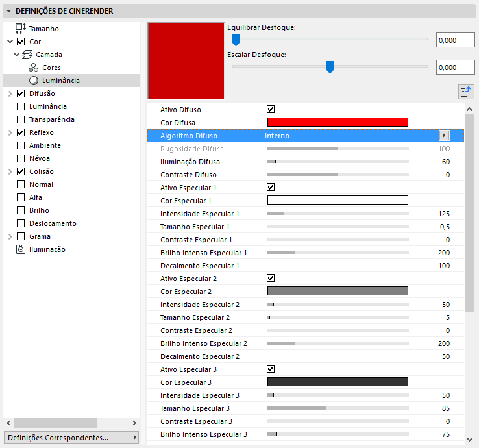Select the Tamanho tree item
Viewport: 479px width, 448px height.
(x=43, y=29)
